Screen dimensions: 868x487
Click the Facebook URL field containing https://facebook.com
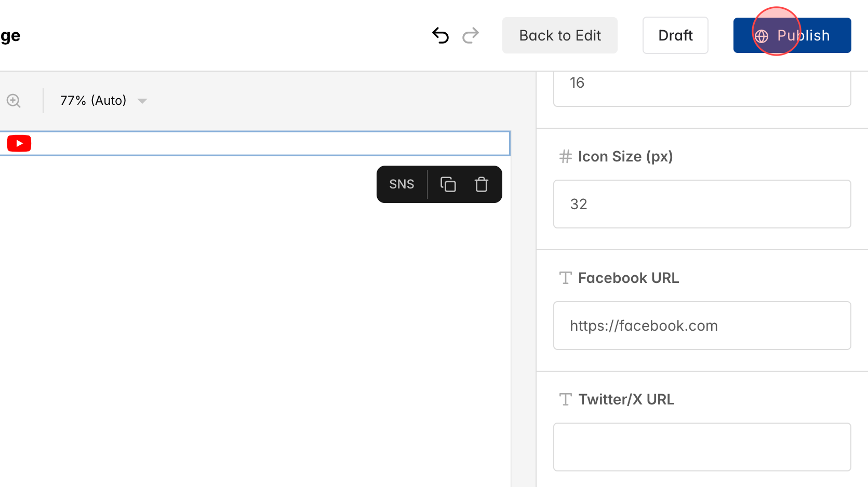[x=701, y=326]
